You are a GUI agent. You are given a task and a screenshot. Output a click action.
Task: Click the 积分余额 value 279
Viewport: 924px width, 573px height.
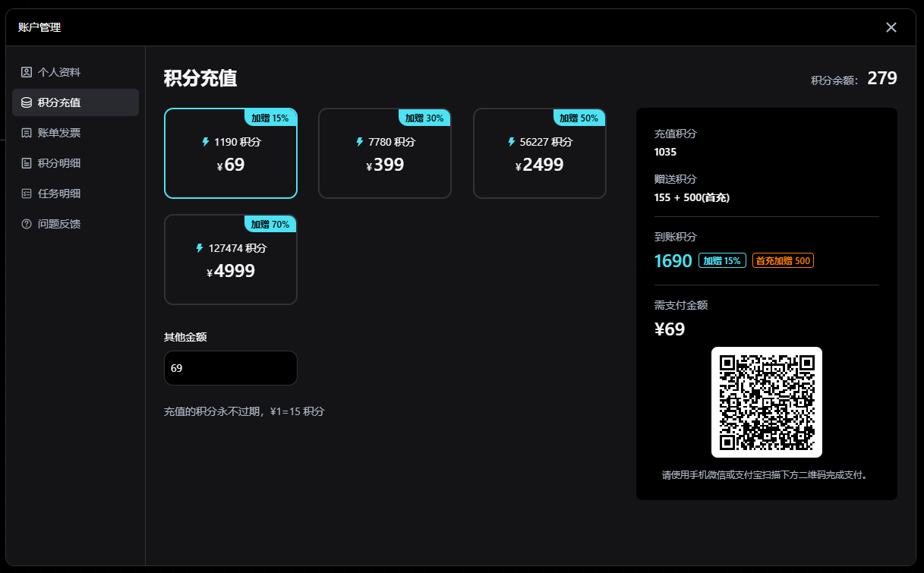[x=882, y=78]
